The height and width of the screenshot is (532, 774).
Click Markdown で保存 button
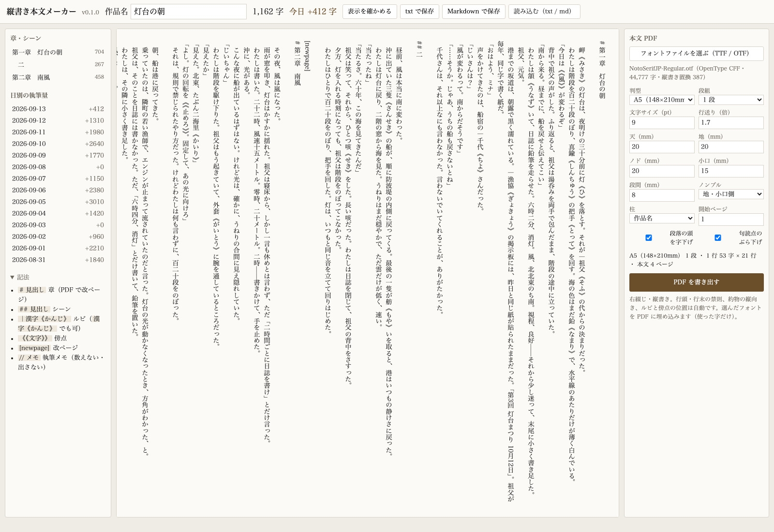[x=474, y=11]
